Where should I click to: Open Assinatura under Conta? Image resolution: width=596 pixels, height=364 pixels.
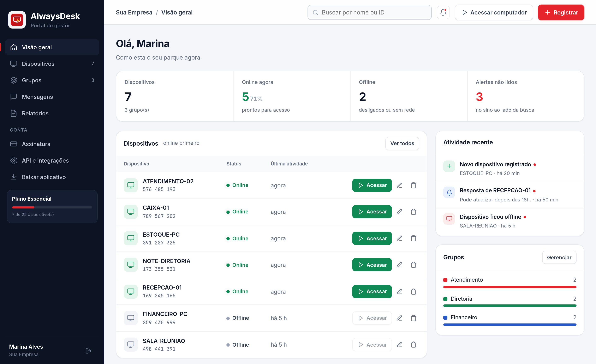tap(52, 144)
